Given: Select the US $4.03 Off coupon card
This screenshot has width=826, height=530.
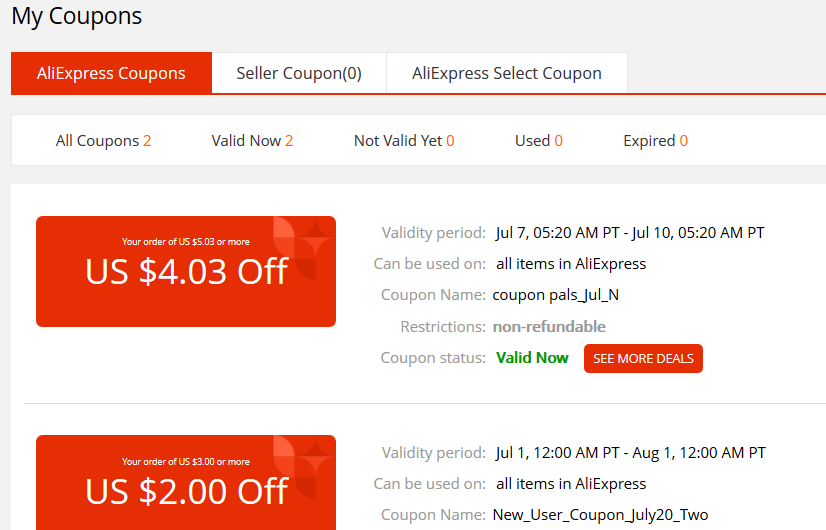Looking at the screenshot, I should pyautogui.click(x=186, y=271).
